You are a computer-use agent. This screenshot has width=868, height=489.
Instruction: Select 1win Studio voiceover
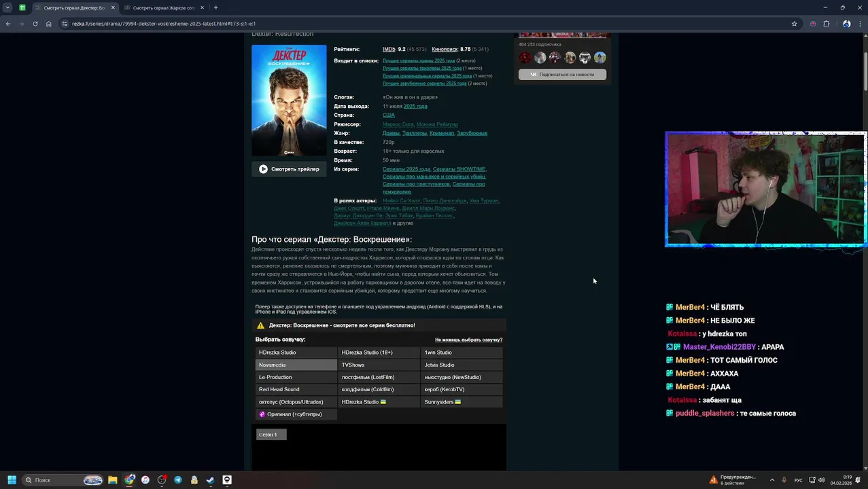pos(462,352)
